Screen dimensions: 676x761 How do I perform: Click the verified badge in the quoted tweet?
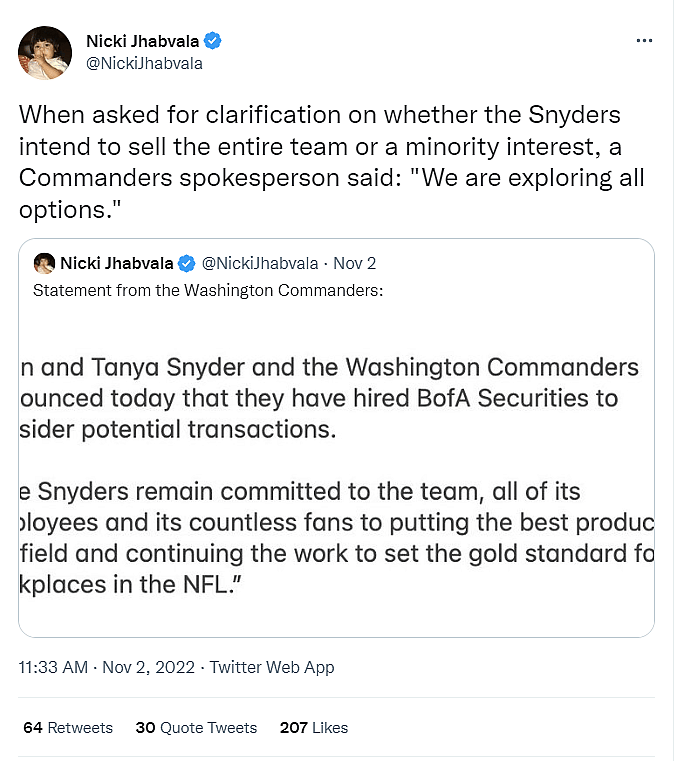186,263
